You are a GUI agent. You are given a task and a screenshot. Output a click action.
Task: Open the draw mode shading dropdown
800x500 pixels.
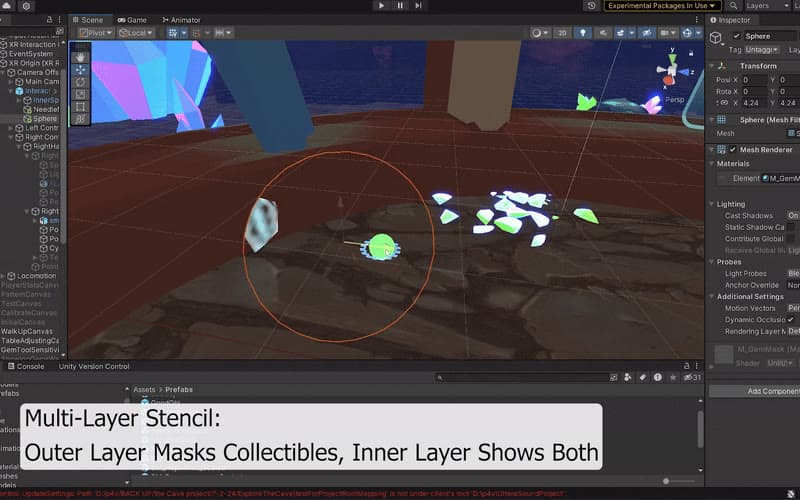coord(539,33)
